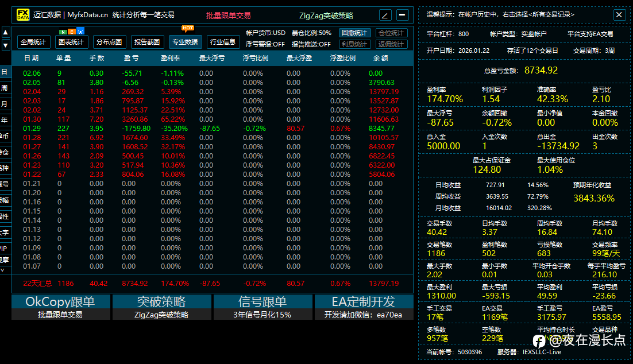
Task: Click 仓位统计 position statistics button
Action: tap(391, 33)
